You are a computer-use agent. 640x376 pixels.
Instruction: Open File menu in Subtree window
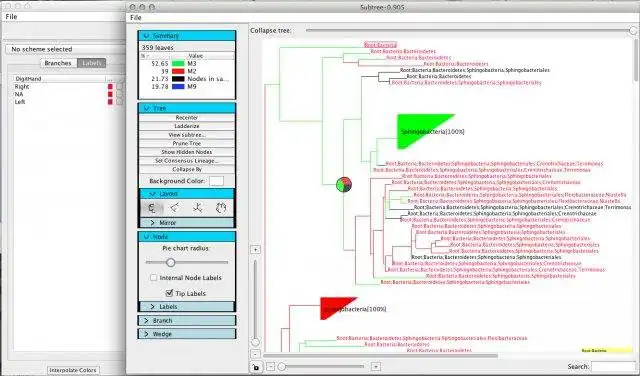click(136, 18)
